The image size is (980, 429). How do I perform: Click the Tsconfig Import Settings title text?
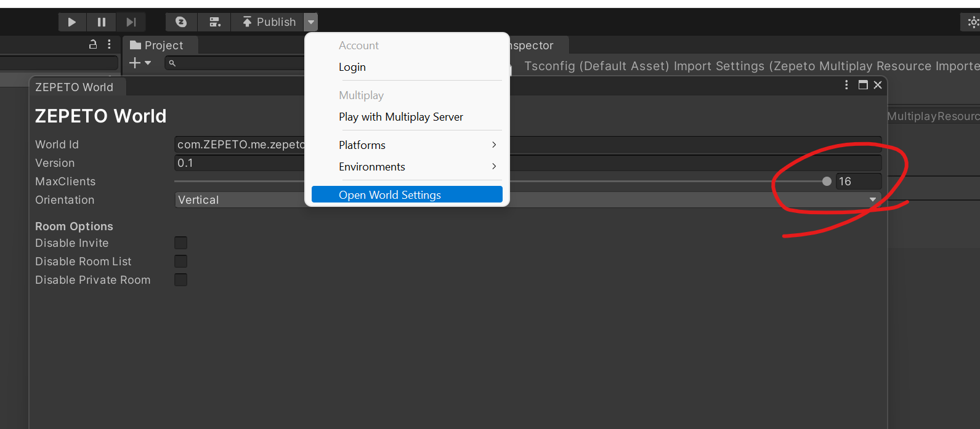click(751, 66)
